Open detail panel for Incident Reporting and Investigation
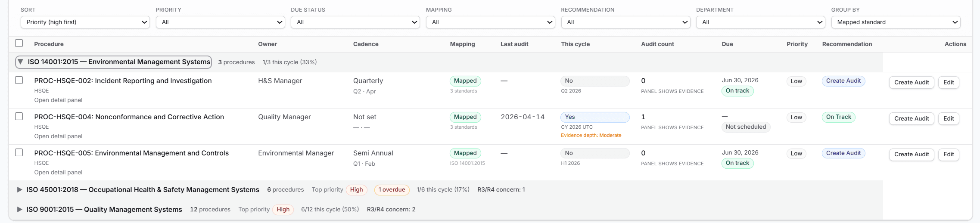 (x=58, y=100)
